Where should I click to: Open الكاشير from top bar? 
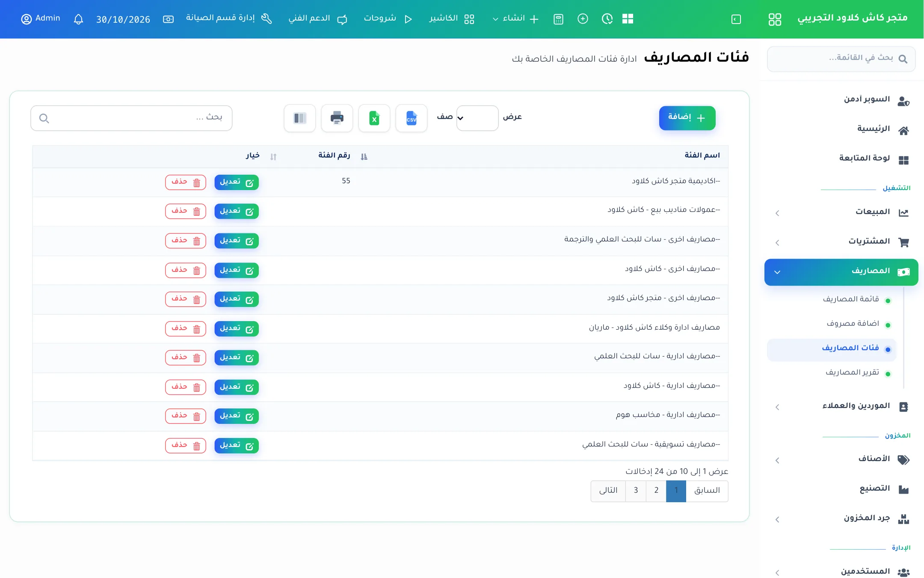pos(452,19)
